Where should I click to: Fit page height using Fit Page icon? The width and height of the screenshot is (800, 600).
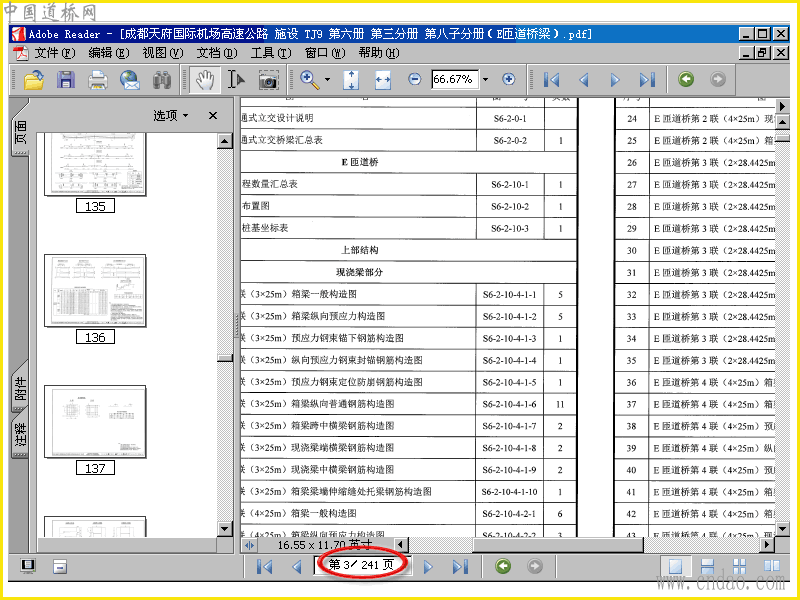point(351,80)
